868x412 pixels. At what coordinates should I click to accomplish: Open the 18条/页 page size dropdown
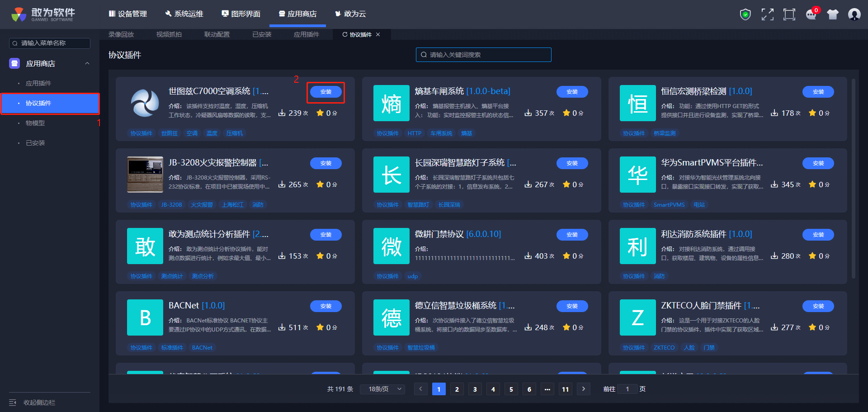tap(382, 389)
